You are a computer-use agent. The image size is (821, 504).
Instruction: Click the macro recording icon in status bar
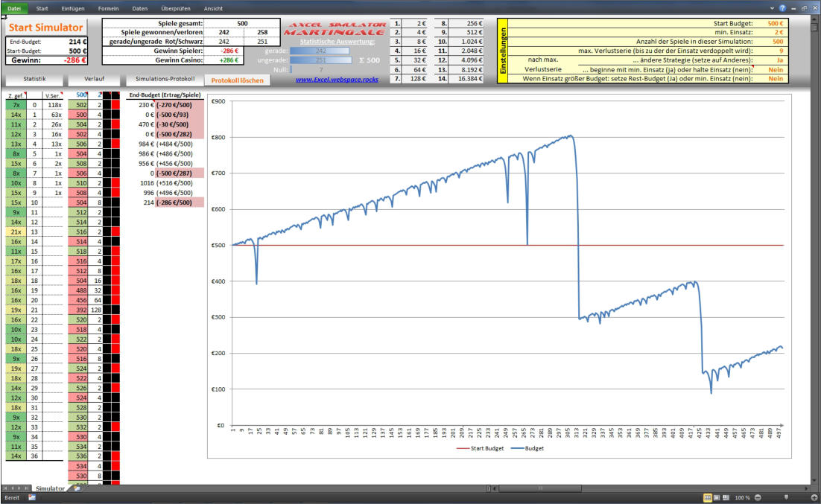tap(32, 497)
